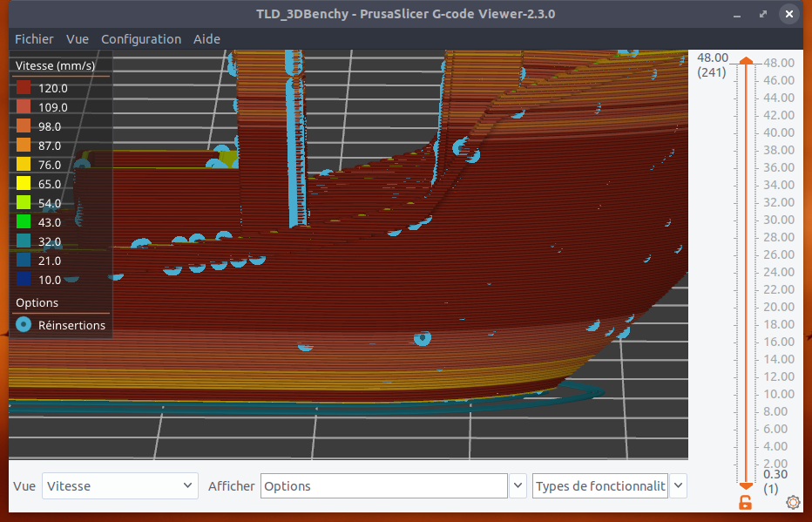Viewport: 812px width, 522px height.
Task: Open the Vue menu
Action: [78, 39]
